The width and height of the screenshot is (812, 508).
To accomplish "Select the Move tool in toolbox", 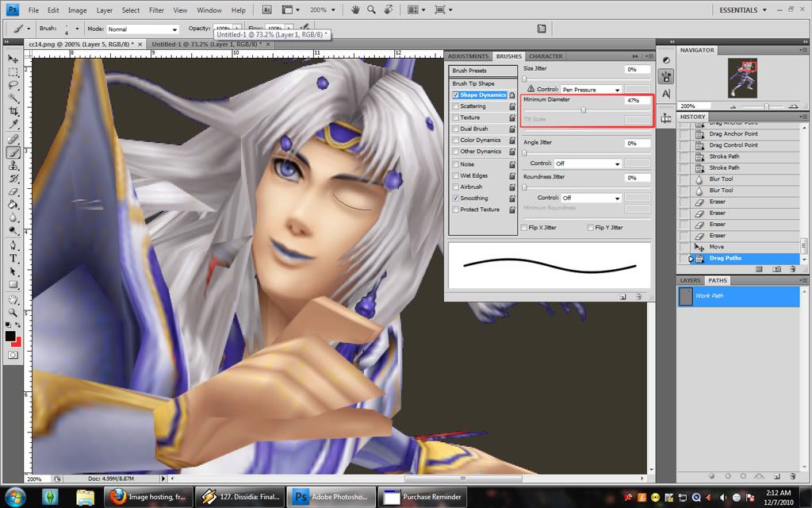I will click(x=13, y=59).
